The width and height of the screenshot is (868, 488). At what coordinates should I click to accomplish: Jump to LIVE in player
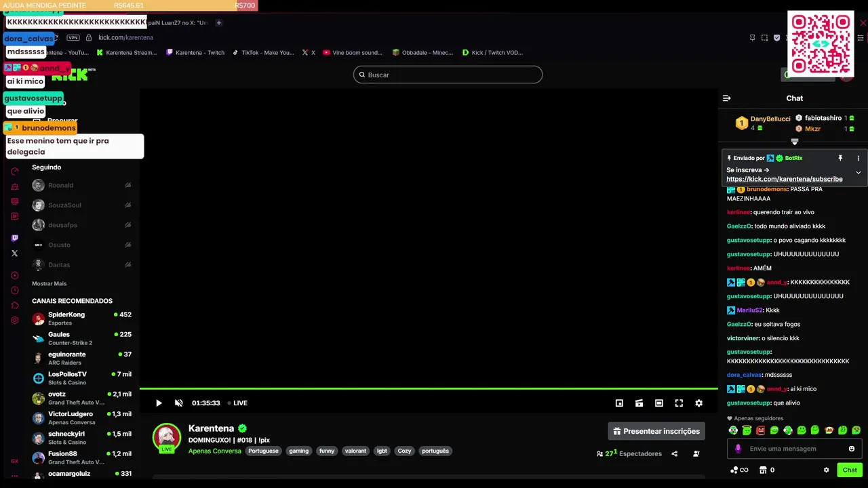(237, 403)
